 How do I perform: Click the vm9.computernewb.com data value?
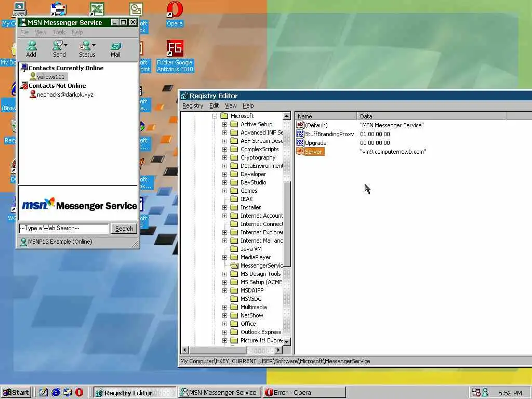(393, 152)
